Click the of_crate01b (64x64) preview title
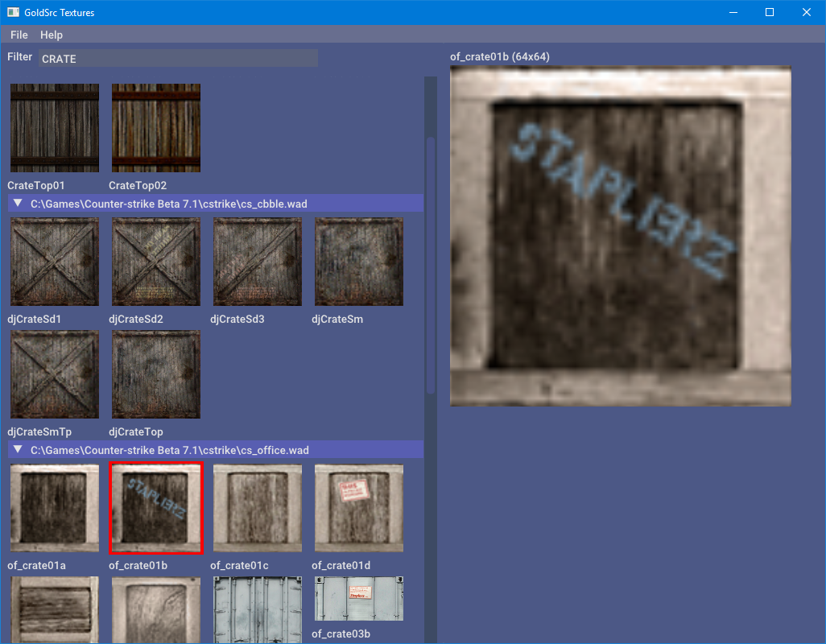The width and height of the screenshot is (826, 644). [499, 56]
